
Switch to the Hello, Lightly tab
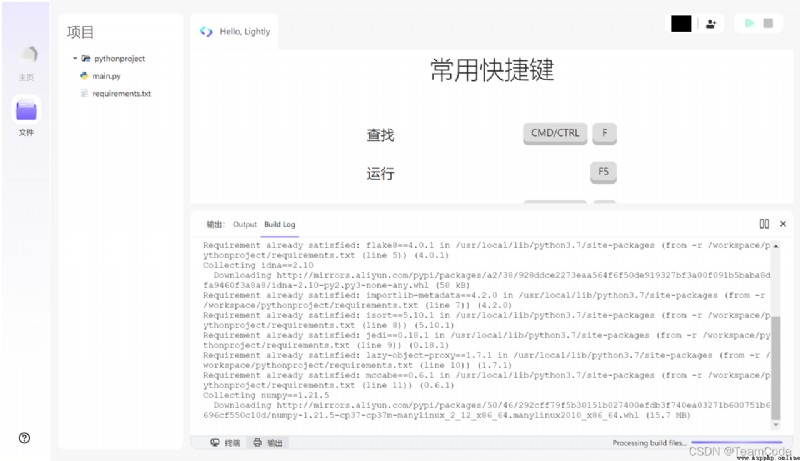pyautogui.click(x=235, y=32)
